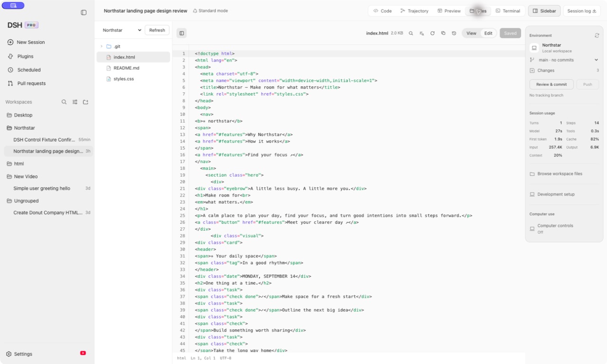Viewport: 607px width, 364px height.
Task: Toggle the file tree panel icon
Action: 182,33
